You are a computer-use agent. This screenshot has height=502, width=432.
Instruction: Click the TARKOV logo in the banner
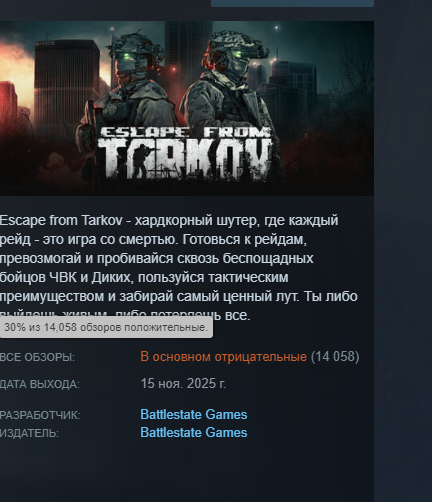(185, 158)
